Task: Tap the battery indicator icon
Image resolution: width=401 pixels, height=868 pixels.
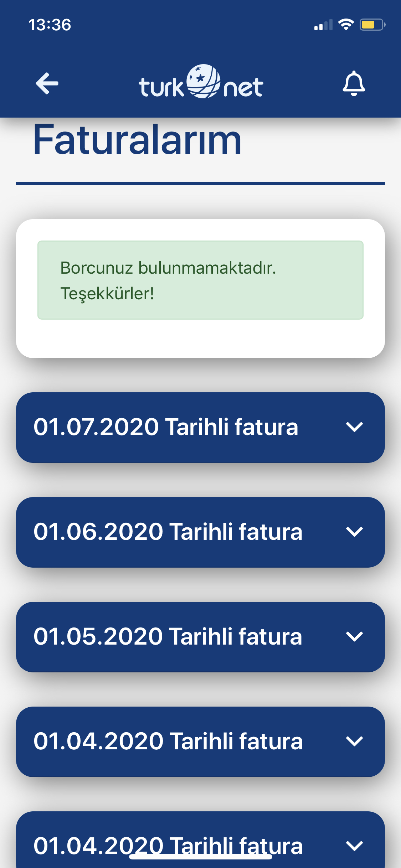Action: tap(372, 25)
